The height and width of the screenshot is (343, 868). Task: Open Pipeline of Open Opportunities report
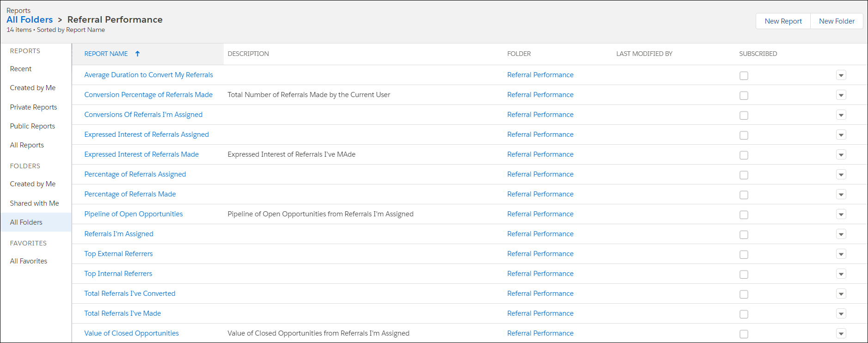pyautogui.click(x=134, y=214)
